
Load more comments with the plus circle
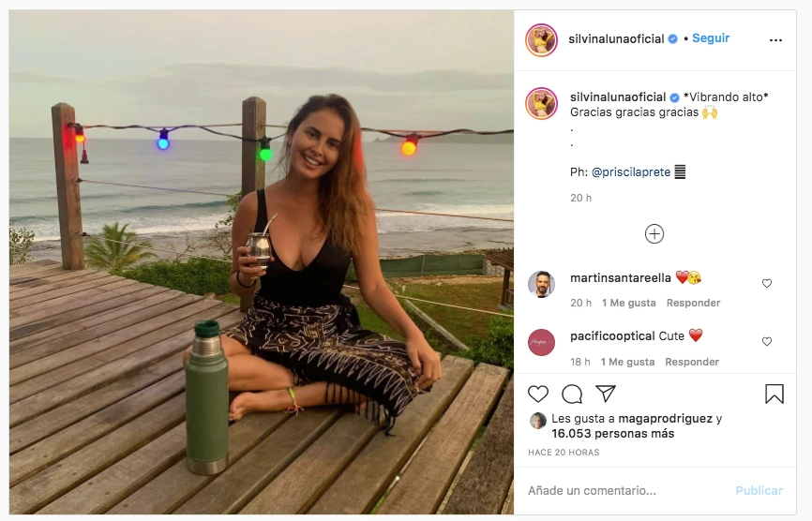point(654,234)
